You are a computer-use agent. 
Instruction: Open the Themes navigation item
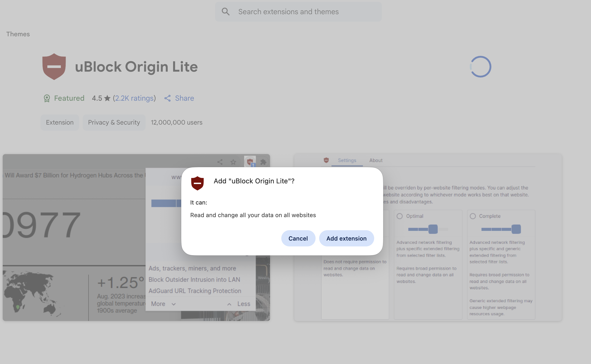[x=18, y=34]
